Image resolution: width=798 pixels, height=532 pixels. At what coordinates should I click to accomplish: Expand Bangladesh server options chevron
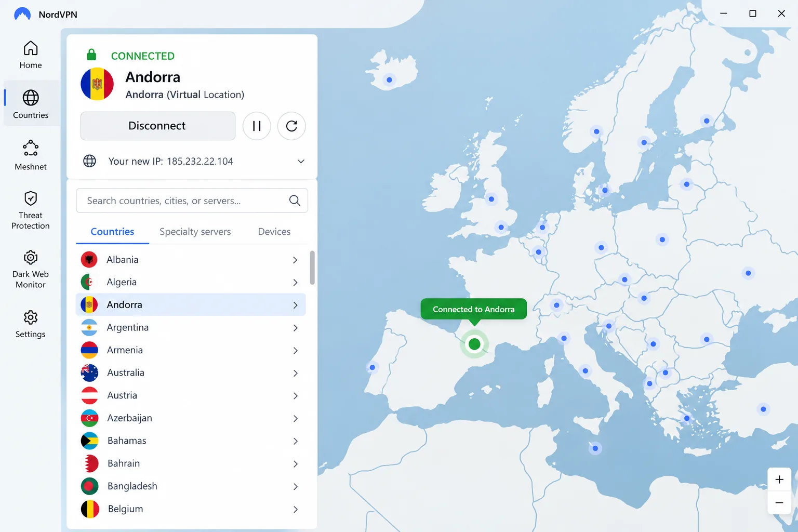[x=295, y=486]
